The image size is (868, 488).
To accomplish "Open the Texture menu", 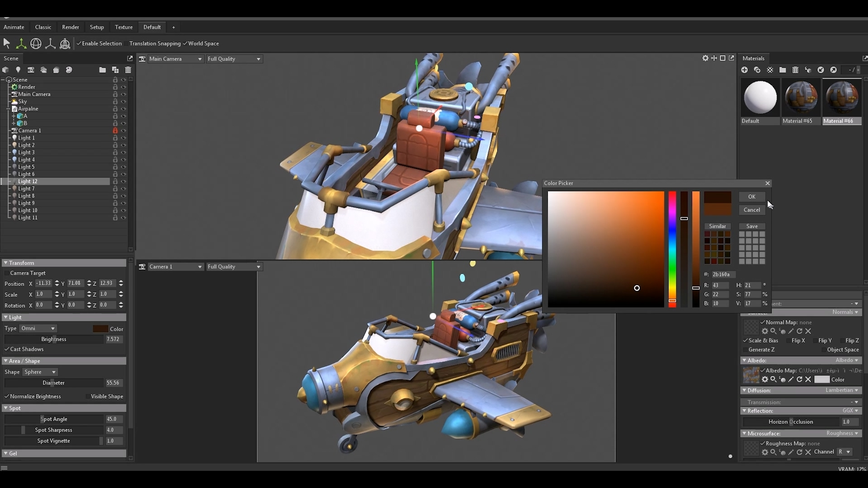I will click(x=123, y=27).
